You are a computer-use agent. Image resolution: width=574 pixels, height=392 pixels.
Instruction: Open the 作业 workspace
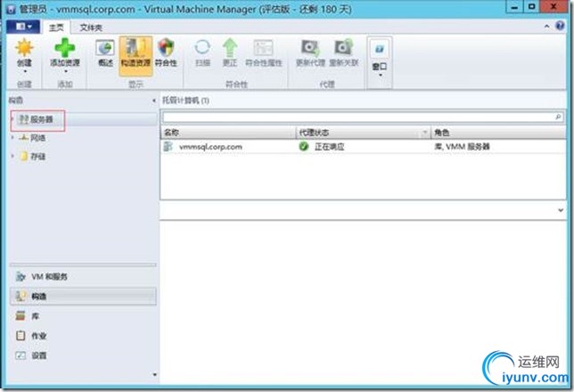click(x=83, y=336)
